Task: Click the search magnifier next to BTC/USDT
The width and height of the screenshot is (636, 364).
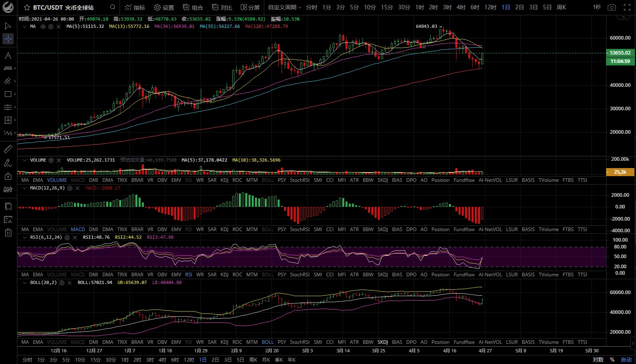Action: 113,7
